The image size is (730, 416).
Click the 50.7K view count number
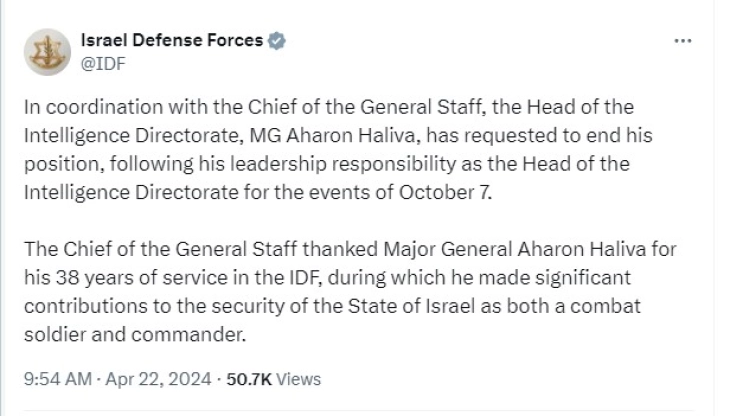(x=252, y=379)
